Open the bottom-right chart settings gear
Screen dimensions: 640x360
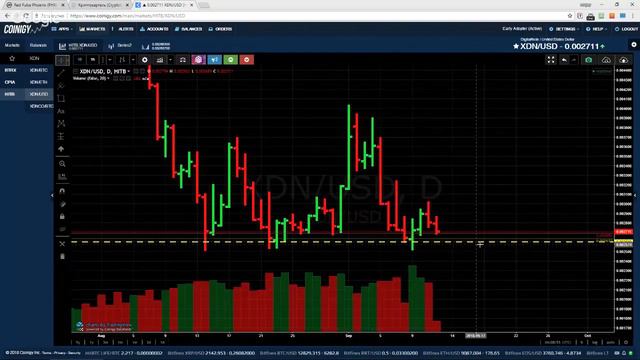click(x=626, y=342)
